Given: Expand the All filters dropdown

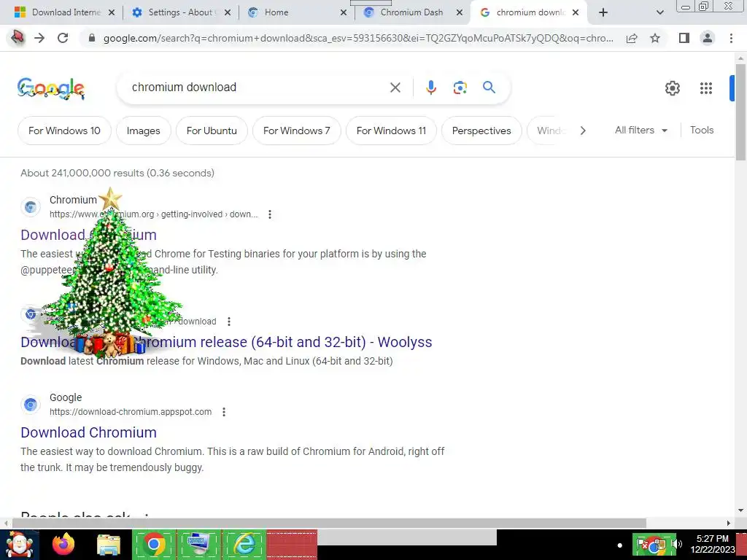Looking at the screenshot, I should click(x=640, y=130).
